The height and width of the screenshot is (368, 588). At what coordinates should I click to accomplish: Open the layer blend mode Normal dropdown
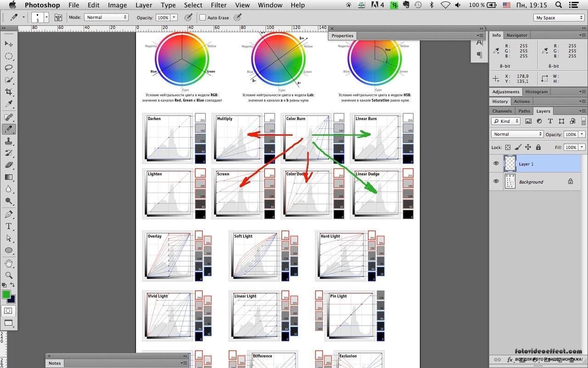pyautogui.click(x=517, y=134)
